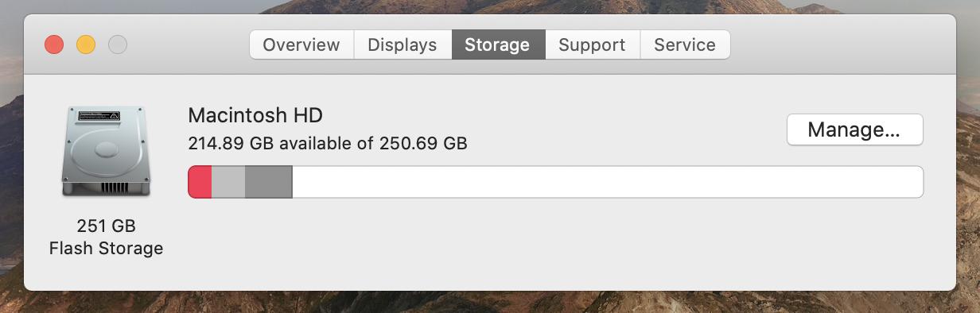Click the Macintosh HD drive icon
This screenshot has width=980, height=313.
[106, 151]
